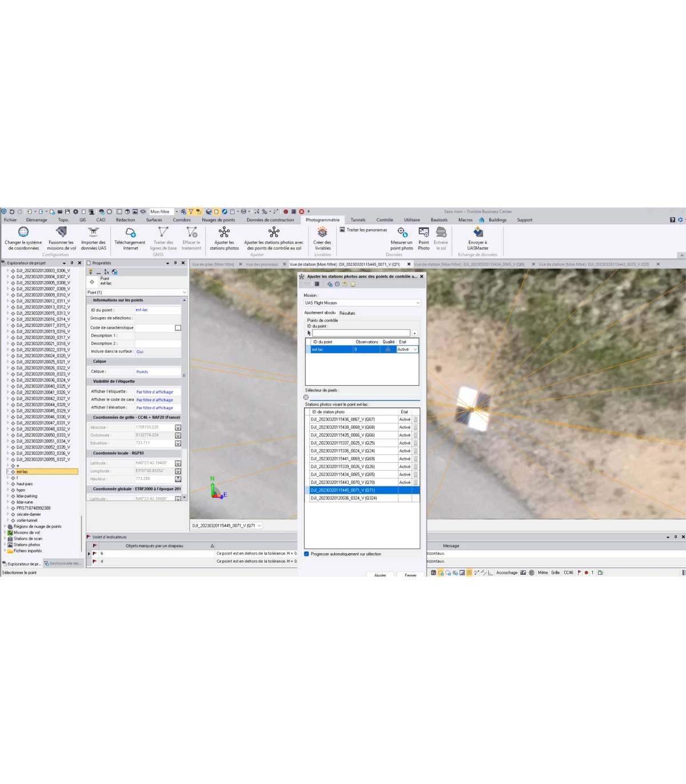The image size is (686, 784).
Task: Open the Point (1) selection dropdown
Action: tap(137, 292)
